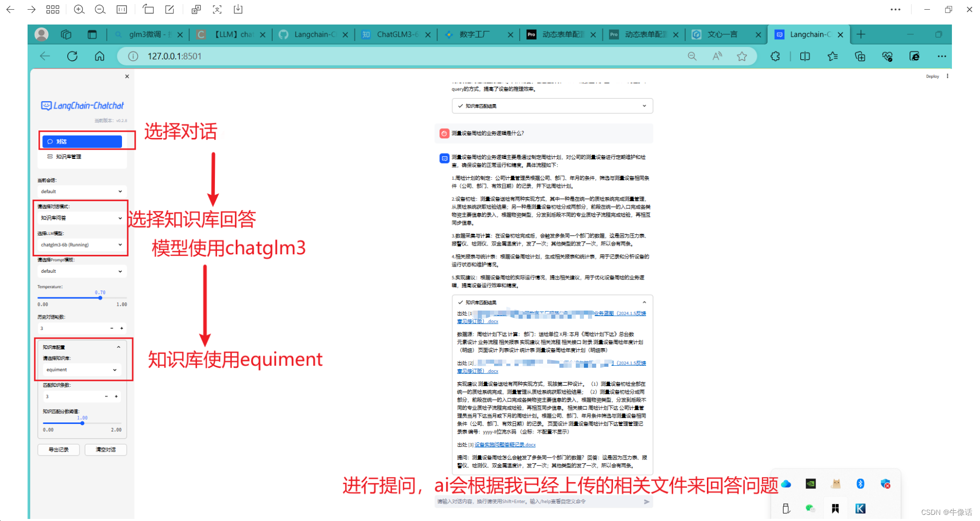Click the 导出记录 button
Viewport: 980px width, 521px height.
click(59, 449)
